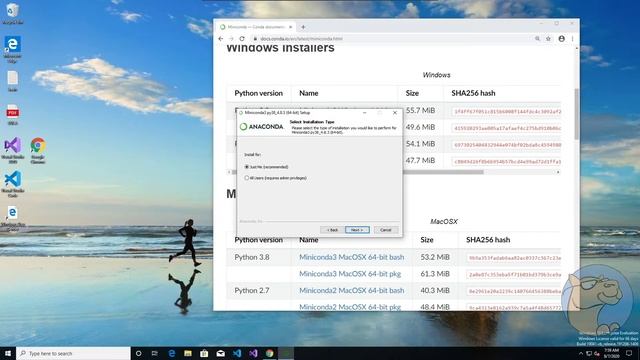Click the Chrome page vertical scrollbar

[577, 114]
